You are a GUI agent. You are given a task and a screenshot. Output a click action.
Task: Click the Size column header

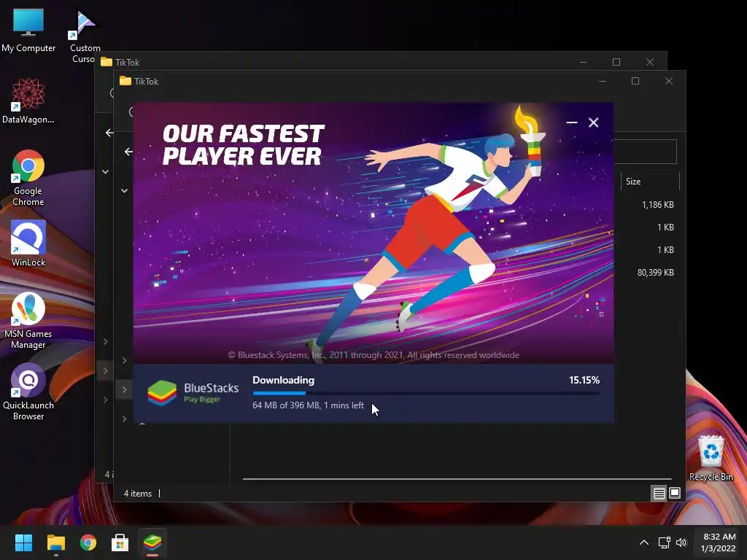coord(650,182)
